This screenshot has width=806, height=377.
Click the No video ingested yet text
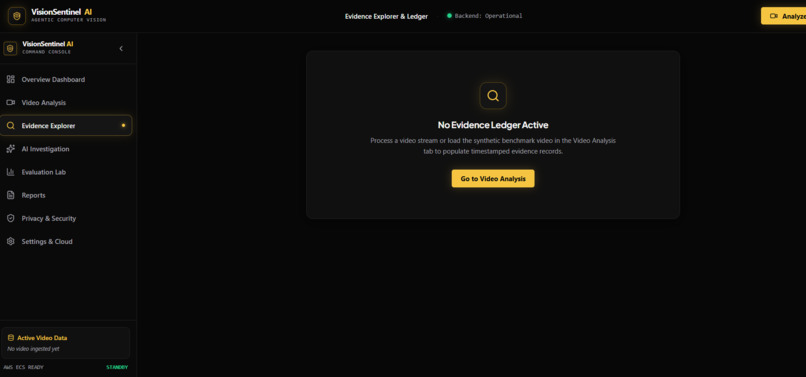(x=33, y=349)
